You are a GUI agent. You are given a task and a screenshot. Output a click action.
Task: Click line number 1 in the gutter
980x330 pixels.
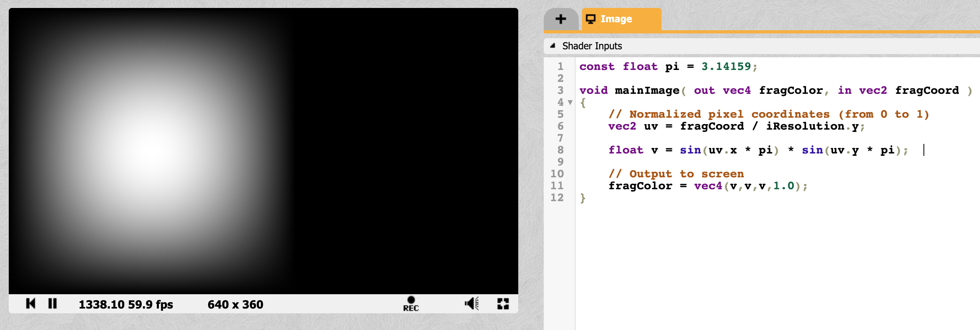click(x=560, y=66)
